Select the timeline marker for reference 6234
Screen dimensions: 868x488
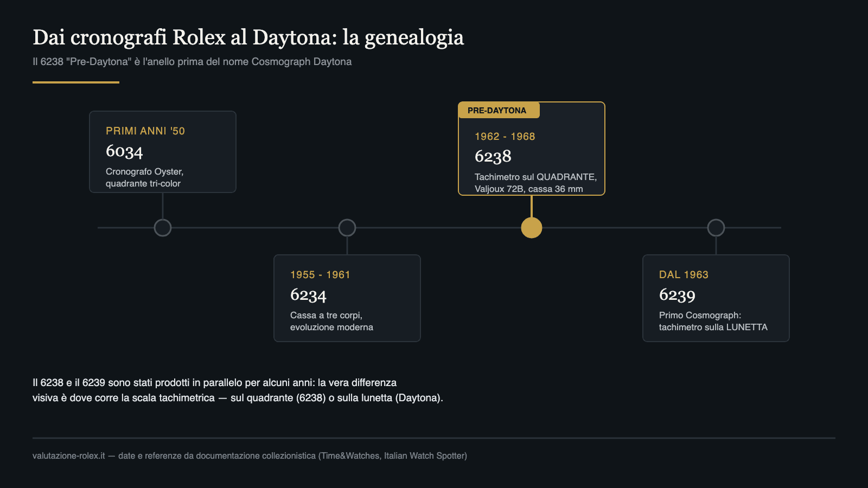click(347, 228)
